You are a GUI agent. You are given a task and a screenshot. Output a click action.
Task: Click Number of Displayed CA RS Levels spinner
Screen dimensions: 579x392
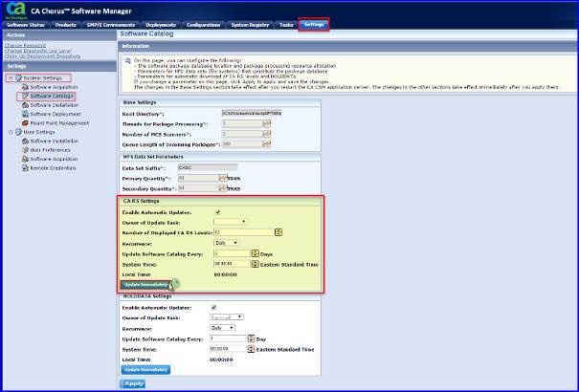278,232
